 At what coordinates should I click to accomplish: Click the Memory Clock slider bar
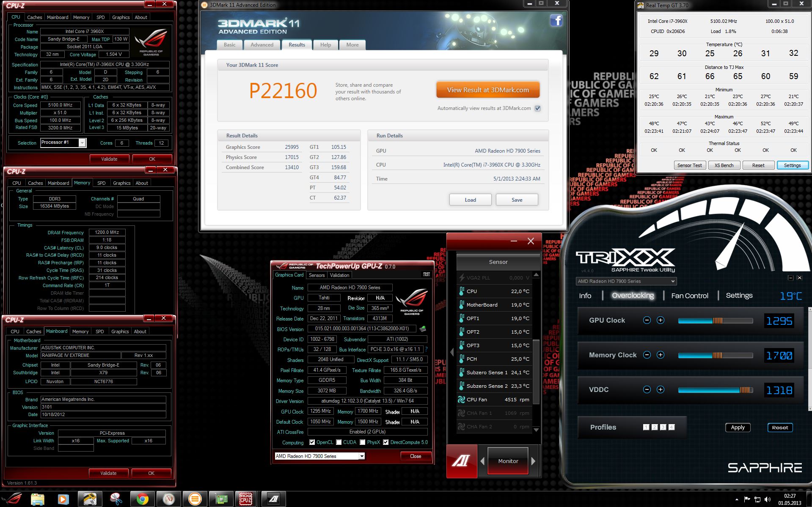click(x=715, y=355)
